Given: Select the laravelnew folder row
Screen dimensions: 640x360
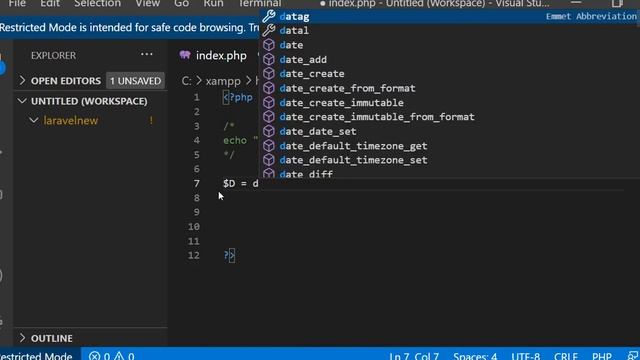Looking at the screenshot, I should coord(90,120).
